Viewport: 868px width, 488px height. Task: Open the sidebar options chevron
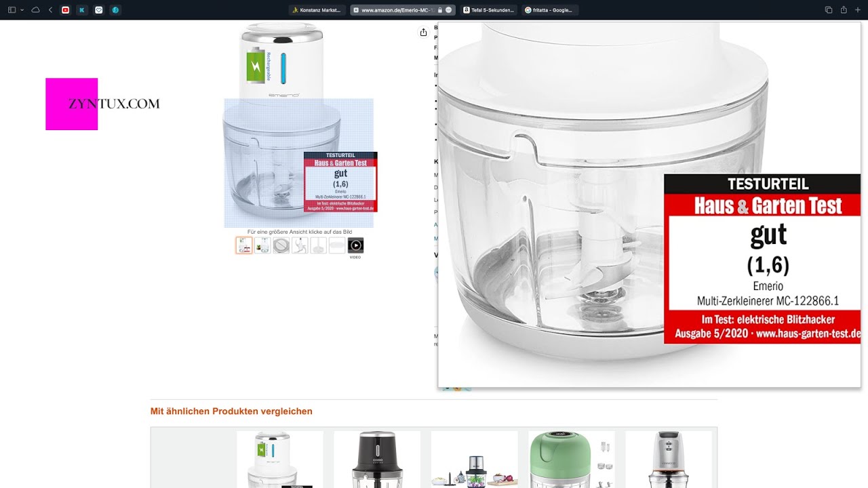click(22, 10)
